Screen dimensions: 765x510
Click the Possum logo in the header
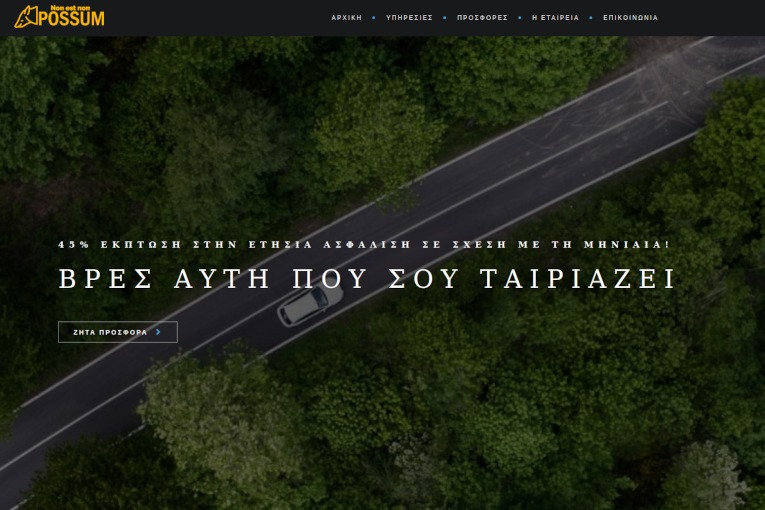[60, 17]
